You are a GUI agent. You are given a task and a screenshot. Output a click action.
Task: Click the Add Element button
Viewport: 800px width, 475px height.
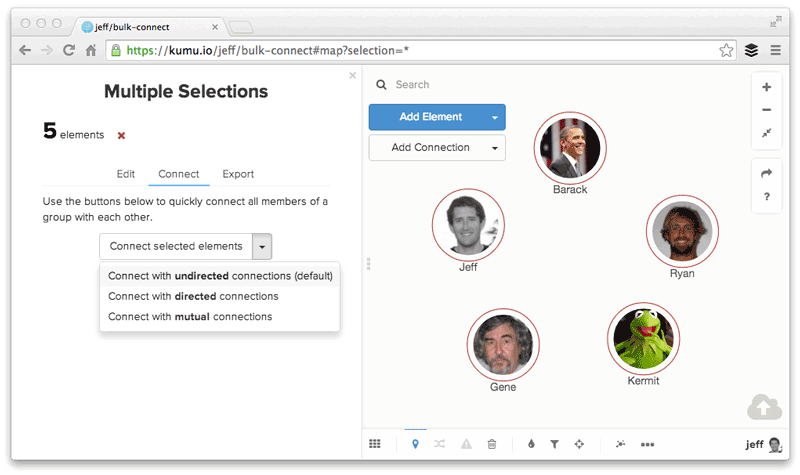pyautogui.click(x=430, y=117)
